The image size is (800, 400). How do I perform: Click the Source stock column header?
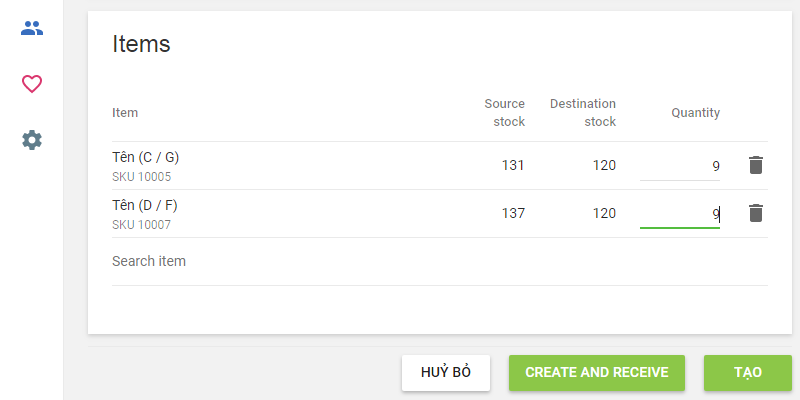[504, 113]
